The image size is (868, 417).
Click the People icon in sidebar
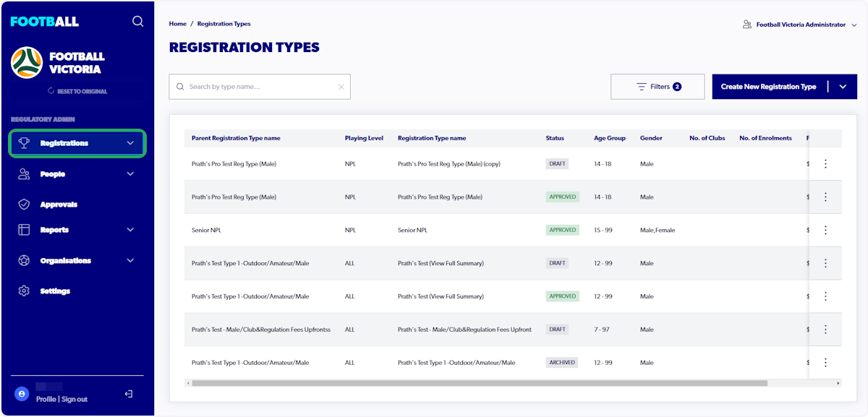pyautogui.click(x=24, y=174)
